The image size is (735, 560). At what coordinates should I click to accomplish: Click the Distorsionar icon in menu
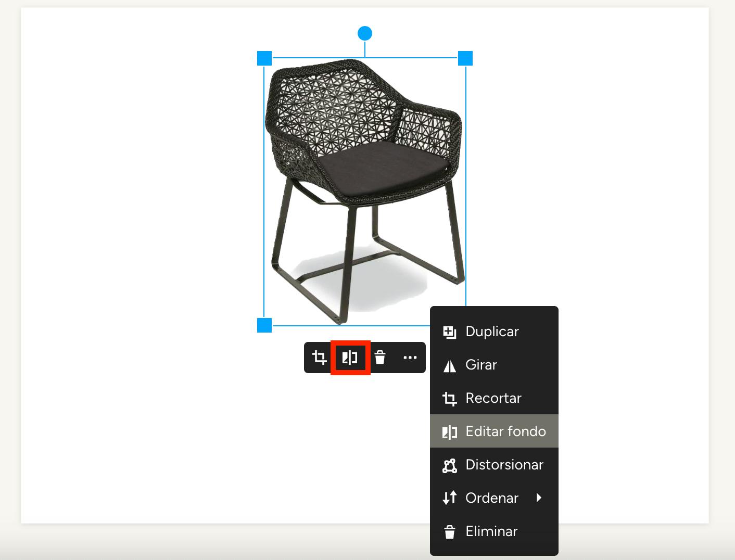[449, 465]
